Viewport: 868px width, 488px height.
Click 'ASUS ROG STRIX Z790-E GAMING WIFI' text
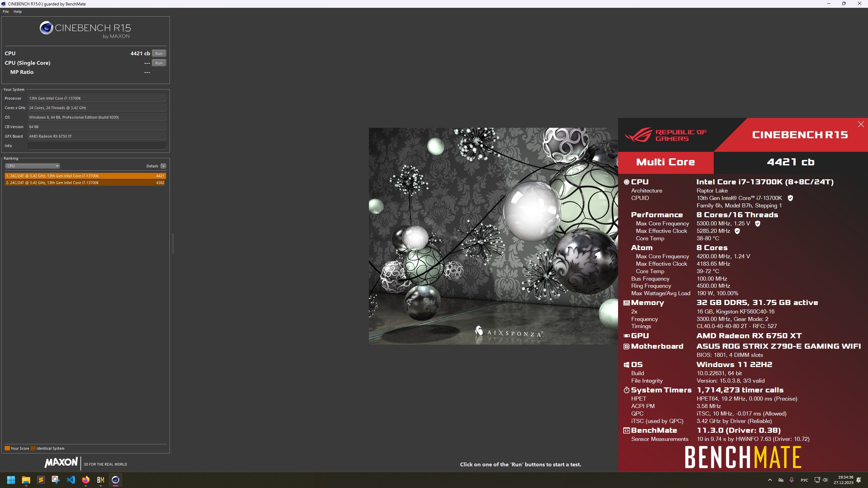click(778, 346)
